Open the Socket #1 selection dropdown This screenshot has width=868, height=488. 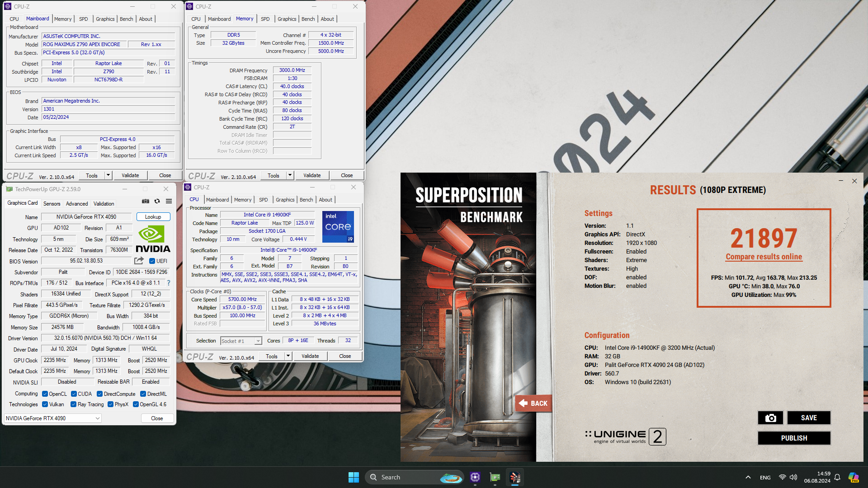[x=241, y=341]
